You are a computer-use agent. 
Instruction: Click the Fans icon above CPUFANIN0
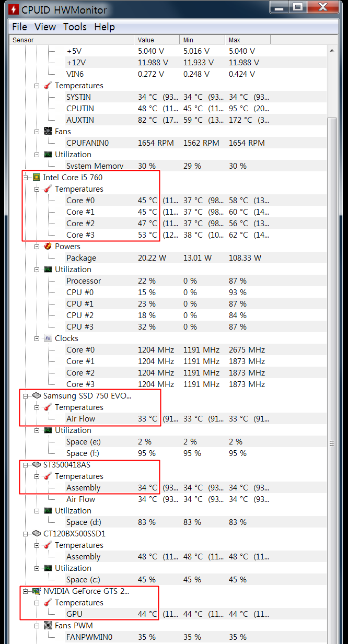pos(48,132)
